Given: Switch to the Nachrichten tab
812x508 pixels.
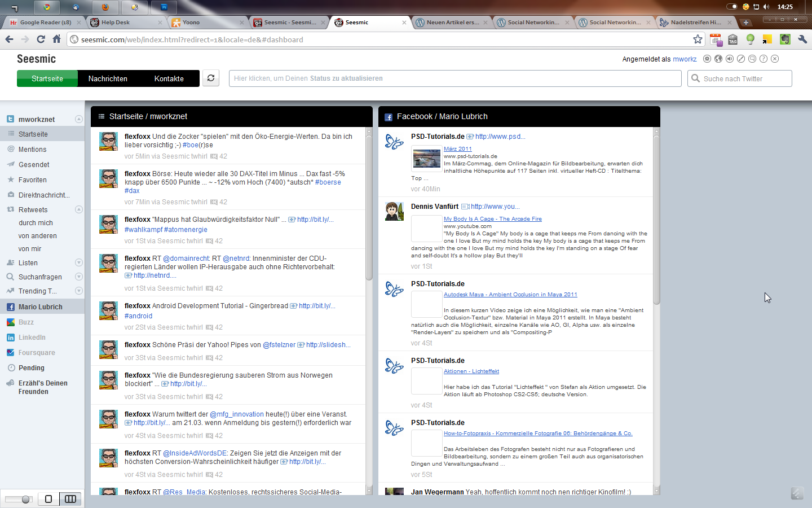Looking at the screenshot, I should tap(108, 78).
